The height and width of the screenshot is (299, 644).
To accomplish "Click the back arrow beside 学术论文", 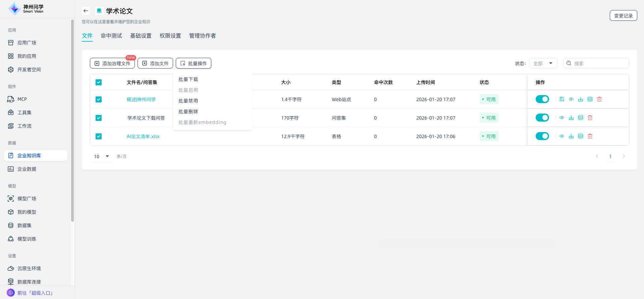I will click(x=86, y=11).
